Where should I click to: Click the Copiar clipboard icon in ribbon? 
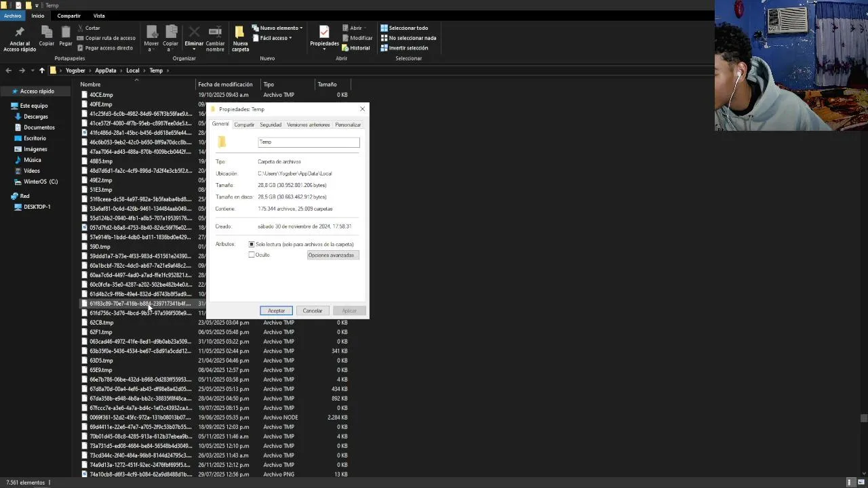pos(46,36)
